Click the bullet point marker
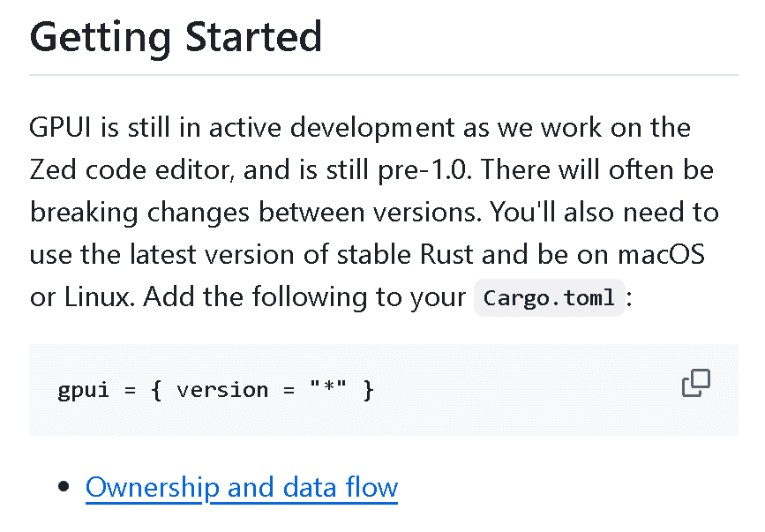The image size is (765, 532). pyautogui.click(x=62, y=484)
